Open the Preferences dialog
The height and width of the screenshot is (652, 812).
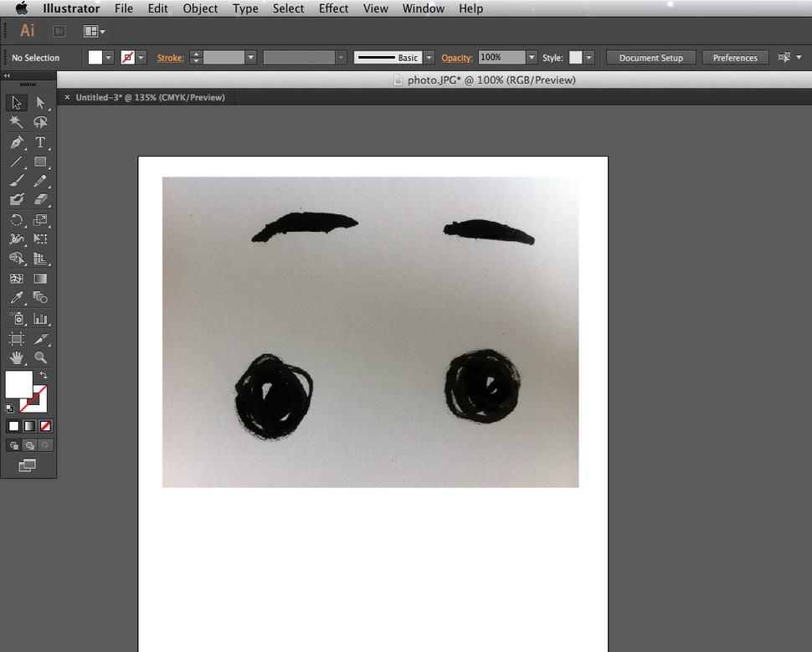734,57
